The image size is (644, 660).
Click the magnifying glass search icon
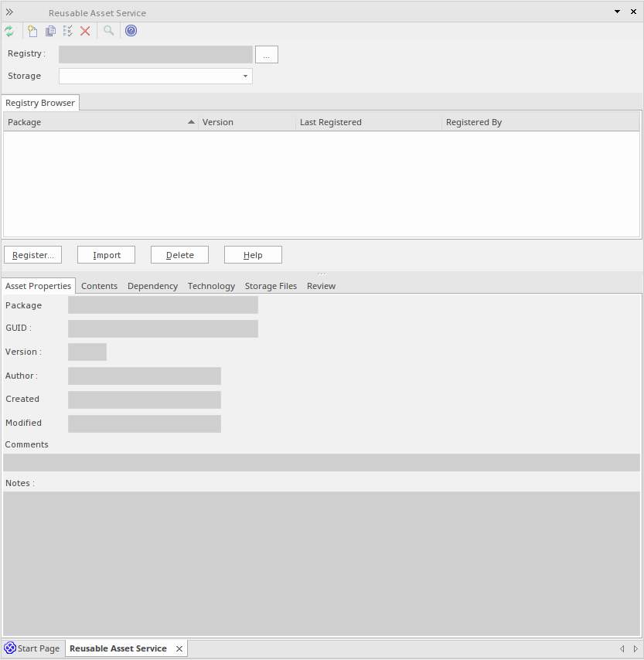click(x=109, y=31)
